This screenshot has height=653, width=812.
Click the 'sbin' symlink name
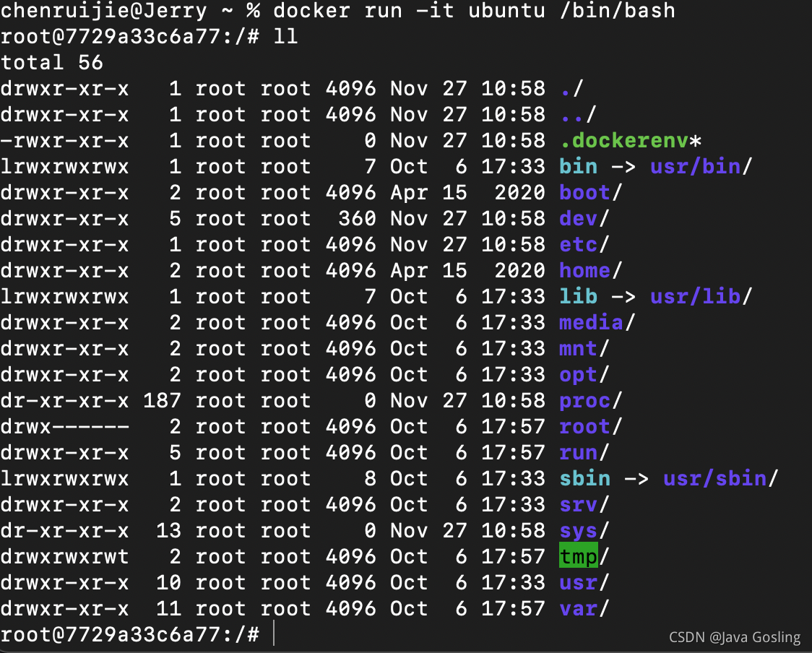tap(585, 478)
